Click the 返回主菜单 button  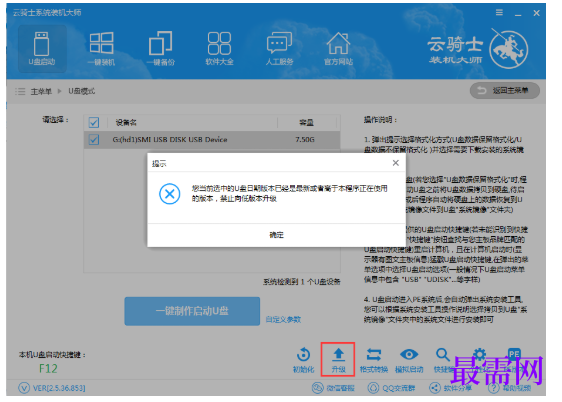tap(505, 91)
